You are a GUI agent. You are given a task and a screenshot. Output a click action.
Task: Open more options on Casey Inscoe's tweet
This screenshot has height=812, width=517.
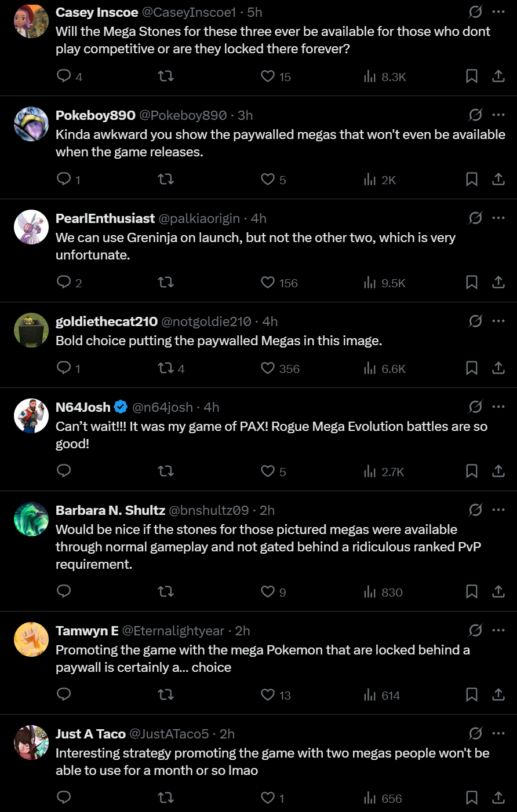[x=498, y=12]
